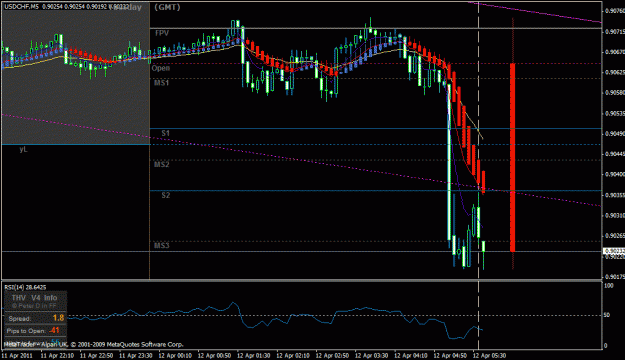Click the yL yesterday-low label

(x=23, y=149)
